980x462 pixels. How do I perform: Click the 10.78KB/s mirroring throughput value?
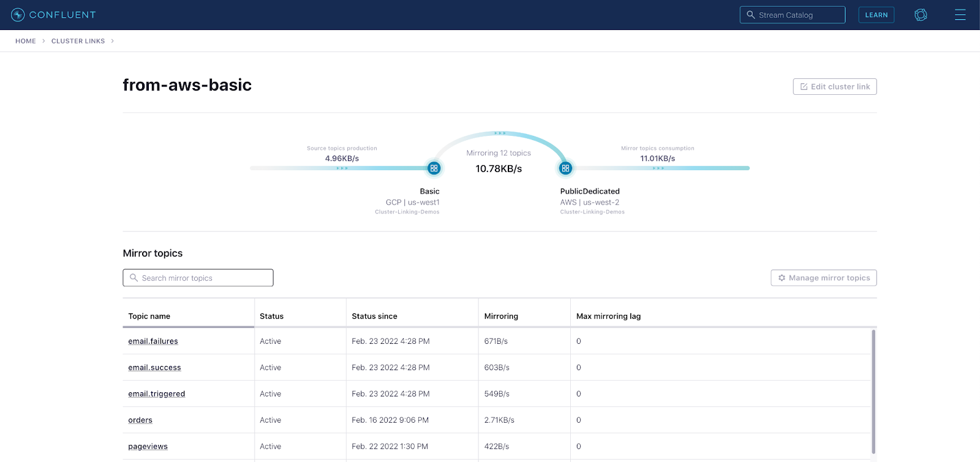(x=499, y=169)
